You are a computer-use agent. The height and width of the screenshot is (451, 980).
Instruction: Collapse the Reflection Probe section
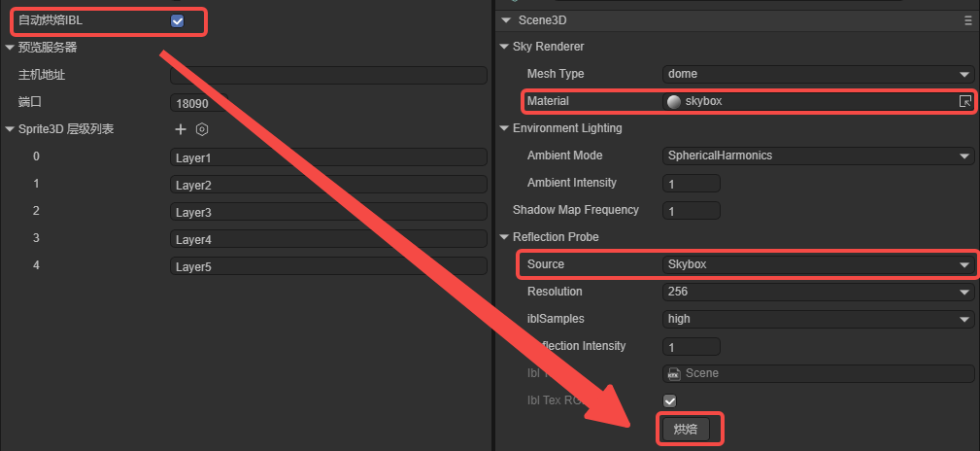point(503,237)
